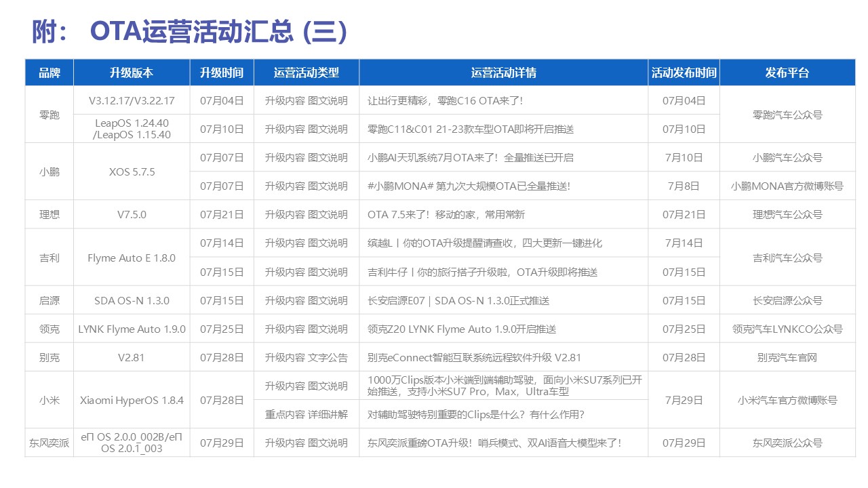This screenshot has width=868, height=488.
Task: Click the 理想 brand cell
Action: [x=50, y=214]
